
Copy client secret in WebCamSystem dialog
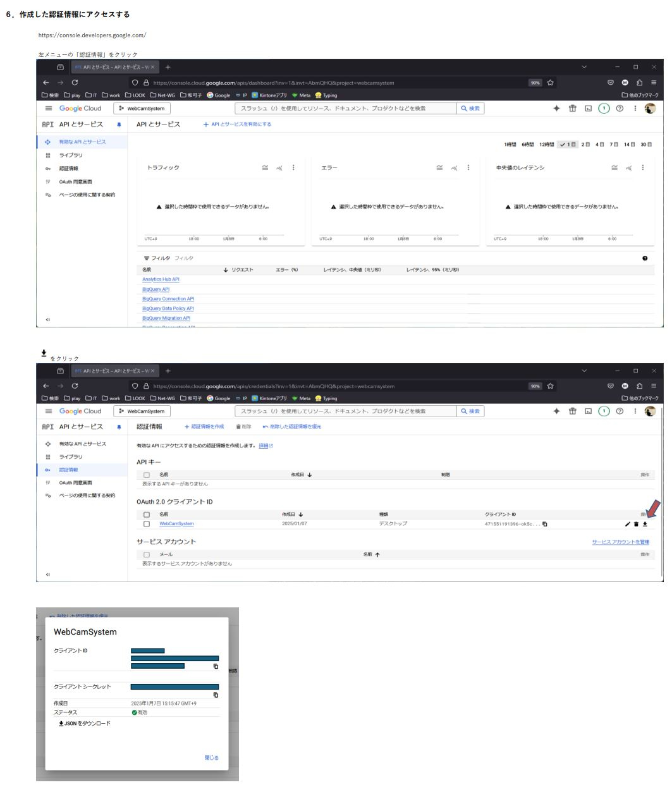tap(216, 695)
